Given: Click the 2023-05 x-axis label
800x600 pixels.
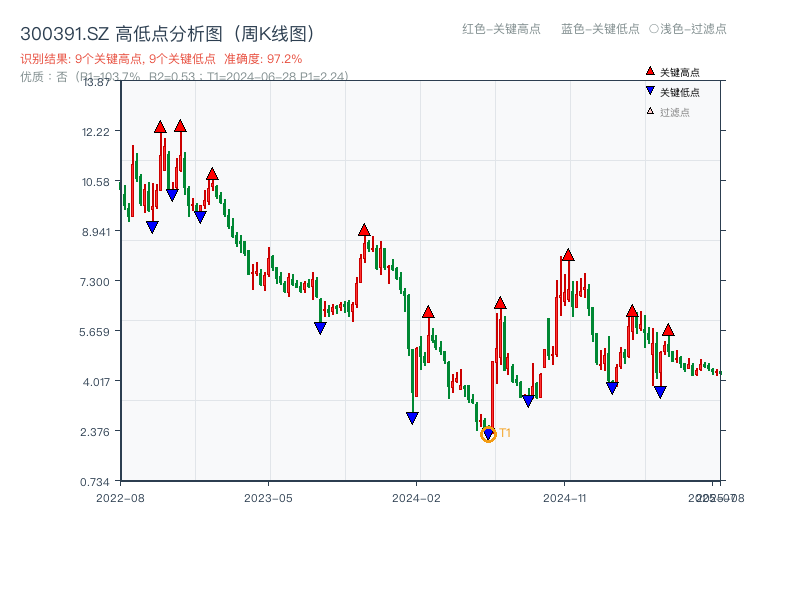Looking at the screenshot, I should coord(268,495).
